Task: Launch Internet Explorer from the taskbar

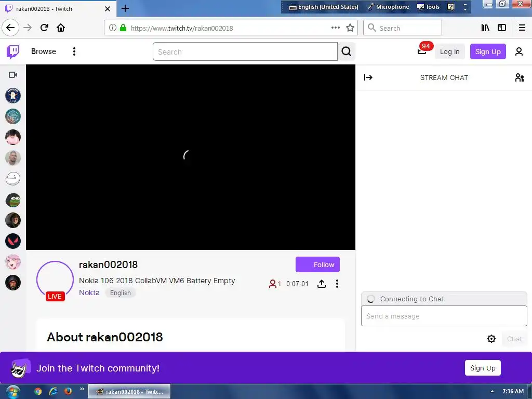Action: pos(53,392)
